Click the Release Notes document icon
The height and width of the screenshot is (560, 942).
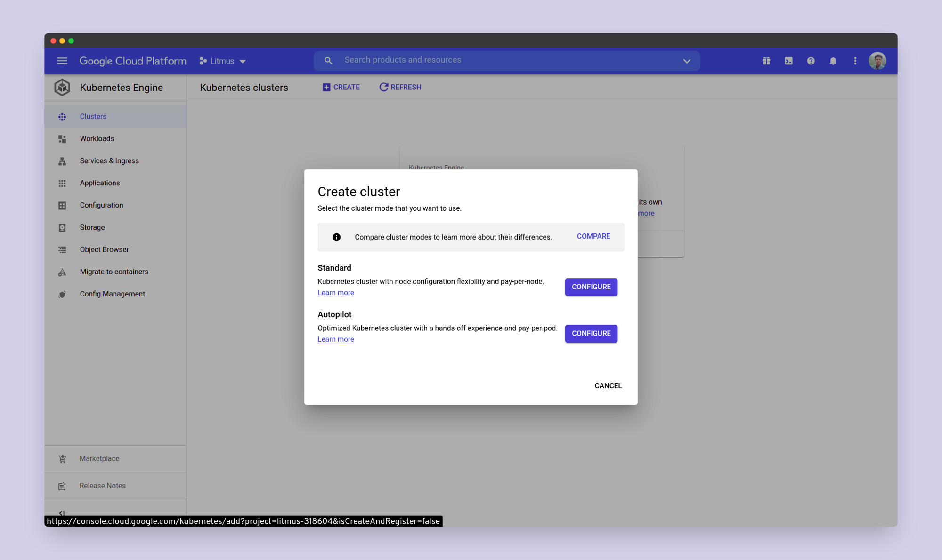point(62,486)
